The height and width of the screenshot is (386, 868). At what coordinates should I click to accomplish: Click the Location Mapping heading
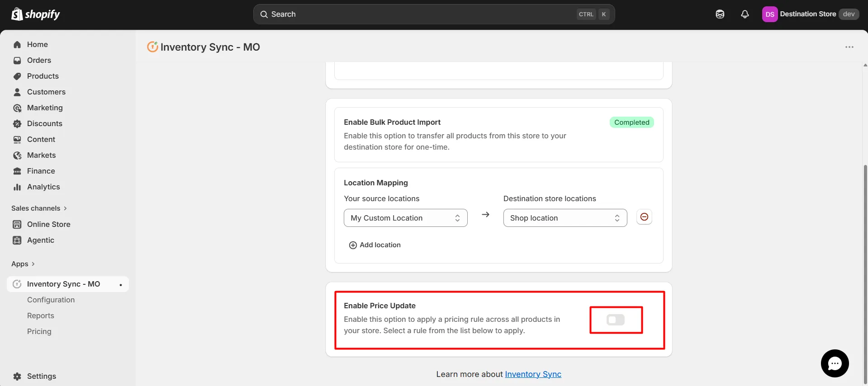375,183
